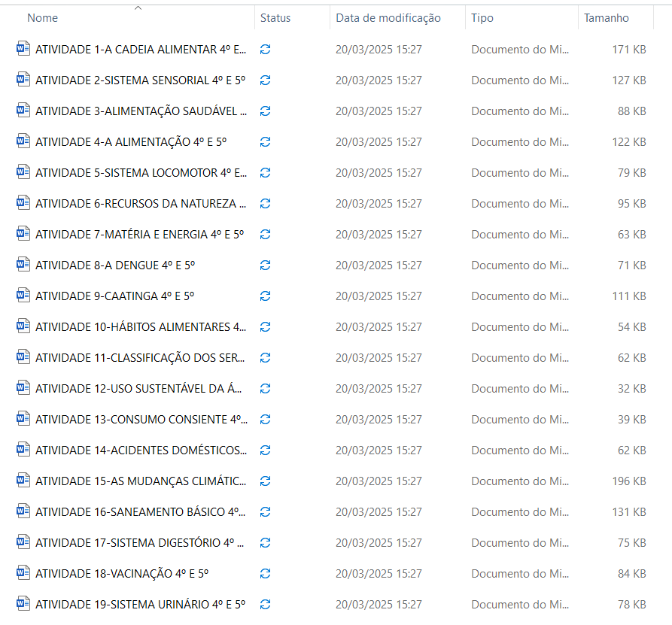Image resolution: width=672 pixels, height=625 pixels.
Task: Click Word icon of ATIVIDADE 5-SISTEMA LOCOMOTOR
Action: tap(23, 171)
